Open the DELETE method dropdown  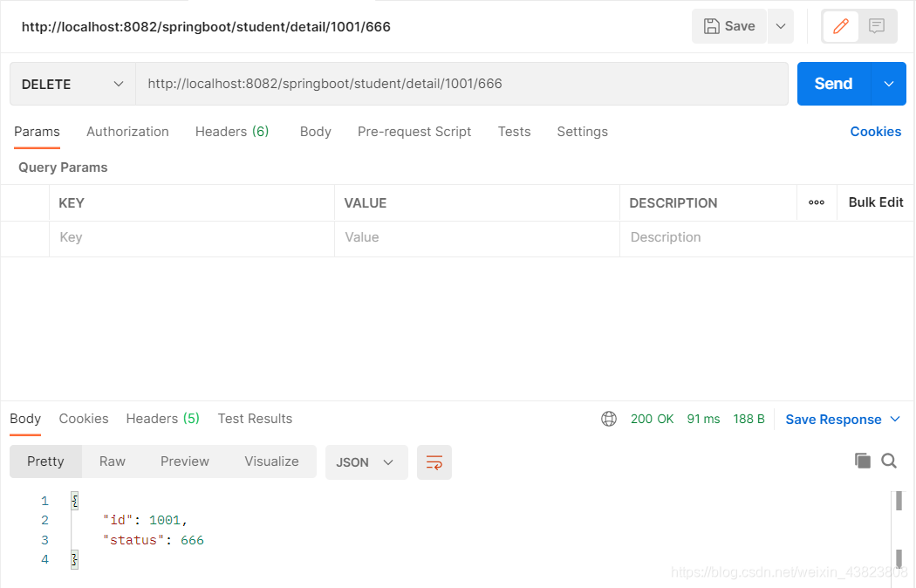pyautogui.click(x=73, y=84)
